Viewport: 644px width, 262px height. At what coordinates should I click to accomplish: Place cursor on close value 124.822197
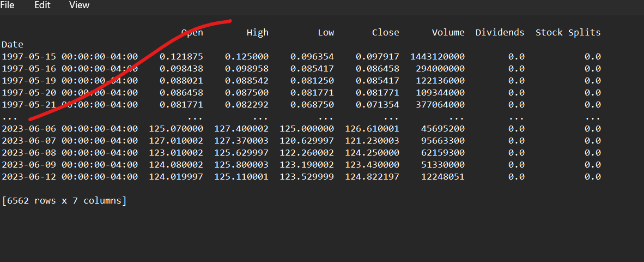[372, 176]
